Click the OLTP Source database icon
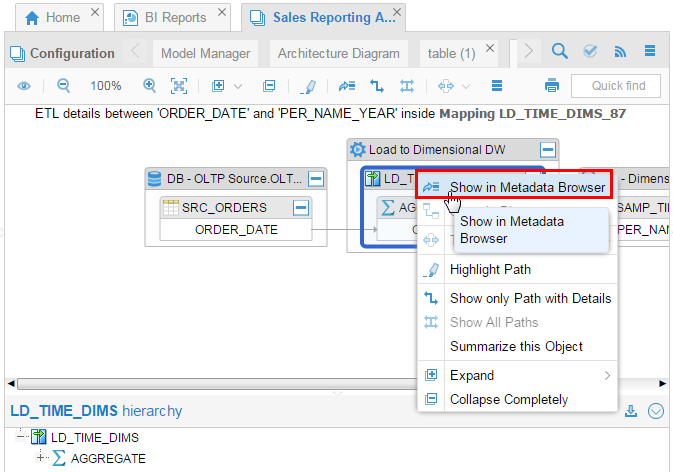This screenshot has width=673, height=472. pos(155,179)
